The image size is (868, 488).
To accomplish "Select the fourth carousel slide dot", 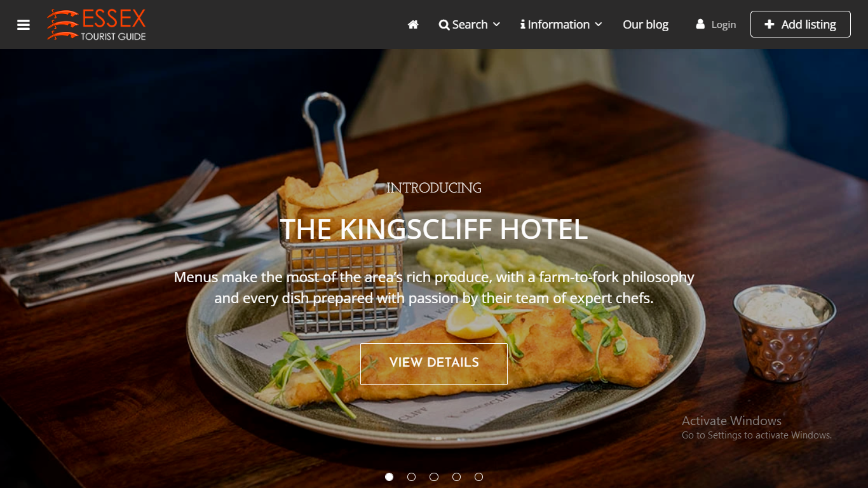I will click(456, 477).
